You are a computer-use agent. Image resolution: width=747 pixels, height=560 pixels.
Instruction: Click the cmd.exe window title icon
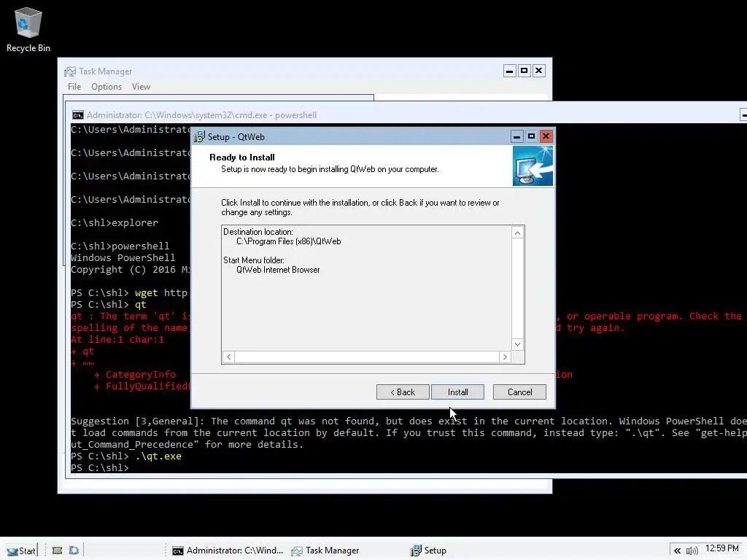point(77,115)
